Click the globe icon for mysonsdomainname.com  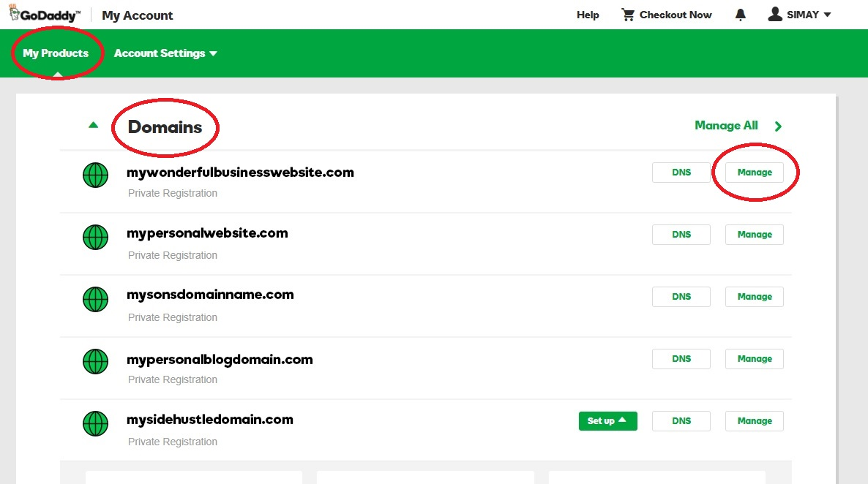click(95, 299)
